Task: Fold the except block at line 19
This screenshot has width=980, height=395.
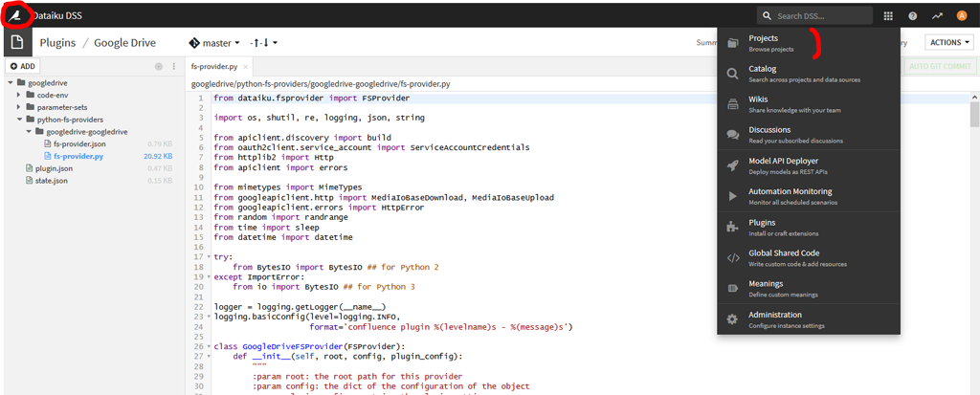Action: pyautogui.click(x=208, y=276)
